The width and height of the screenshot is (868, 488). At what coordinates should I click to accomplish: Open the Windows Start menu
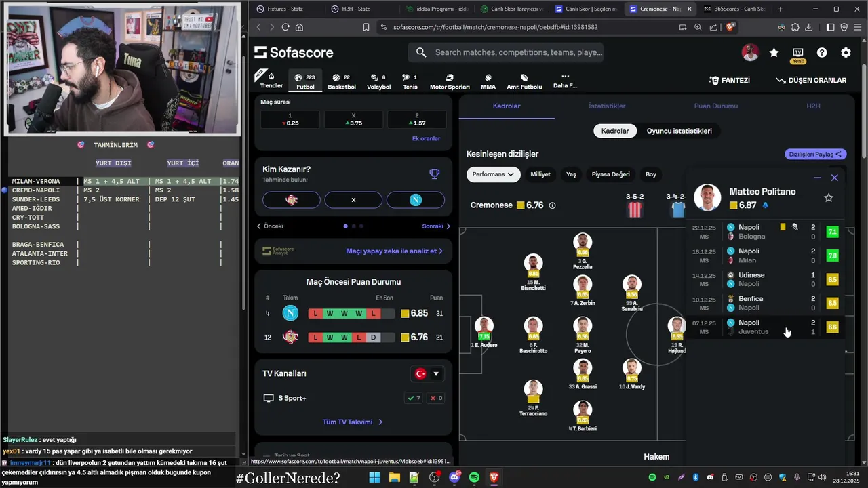tap(374, 478)
